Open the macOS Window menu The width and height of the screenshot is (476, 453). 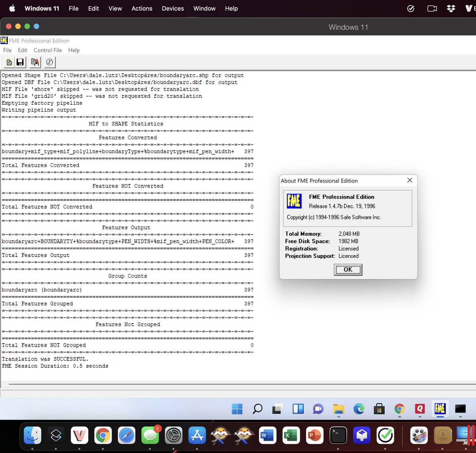204,8
